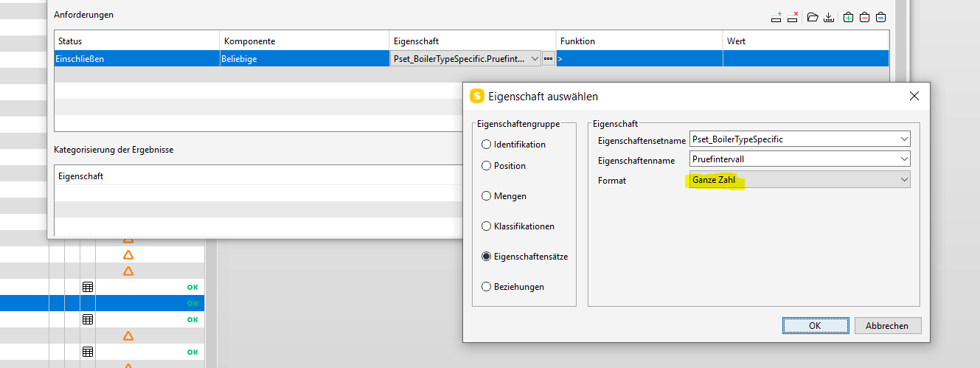
Task: Click the Funktion column header
Action: [x=639, y=41]
